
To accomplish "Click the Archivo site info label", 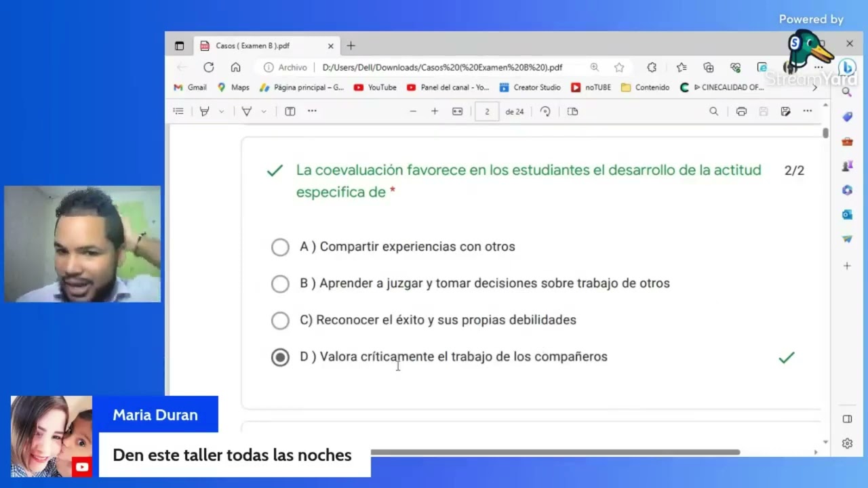I will tap(292, 67).
